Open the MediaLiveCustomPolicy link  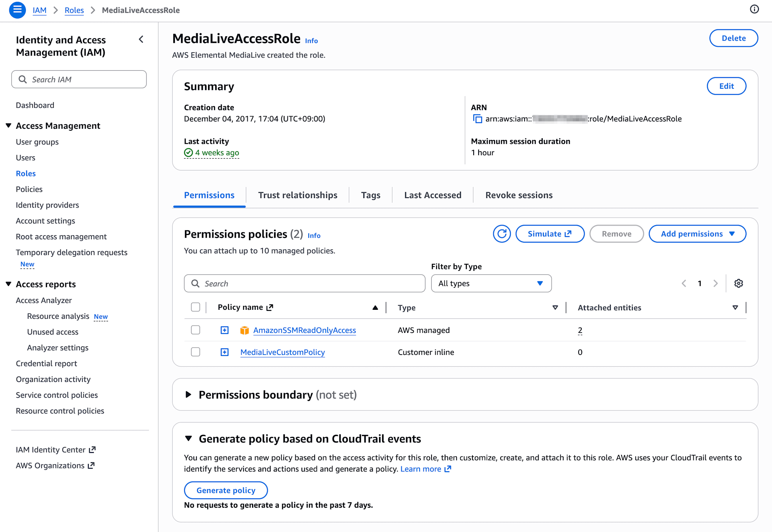283,352
